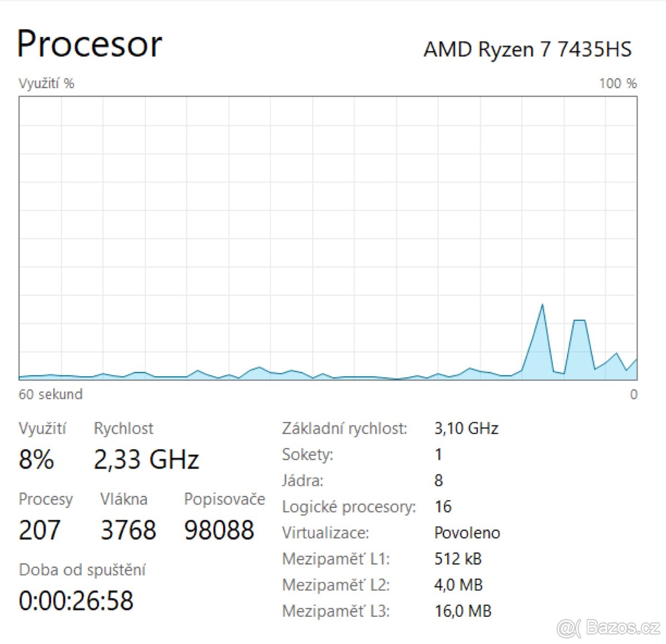The height and width of the screenshot is (644, 666).
Task: Click the Virtualizace Povoleno status
Action: [467, 533]
